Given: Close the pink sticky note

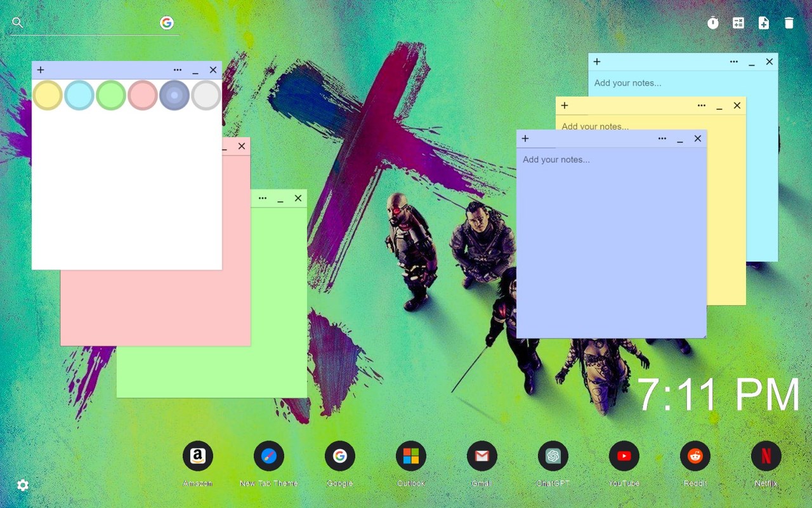Looking at the screenshot, I should (x=242, y=146).
